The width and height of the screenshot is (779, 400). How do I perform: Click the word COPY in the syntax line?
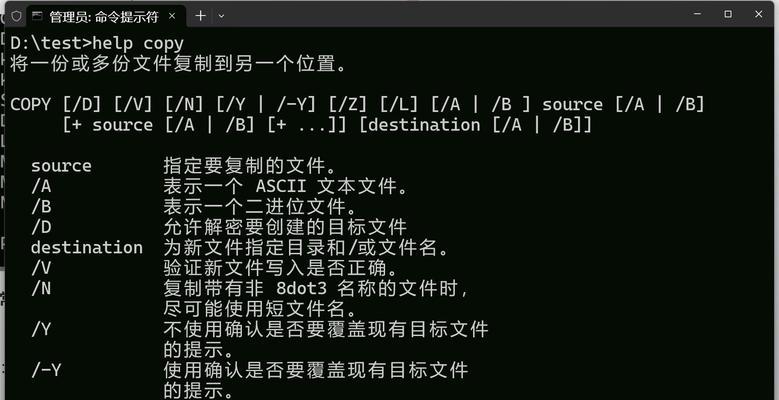pos(30,105)
